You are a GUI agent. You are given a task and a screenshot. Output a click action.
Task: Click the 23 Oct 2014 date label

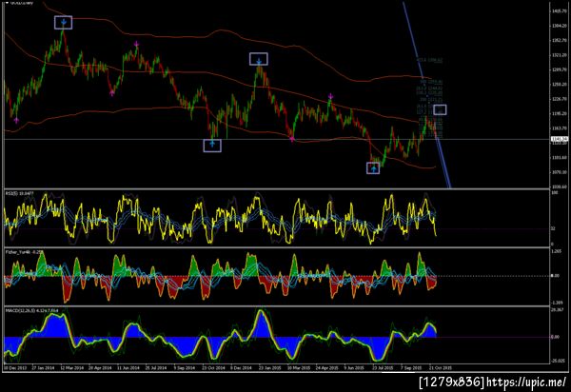[x=213, y=367]
